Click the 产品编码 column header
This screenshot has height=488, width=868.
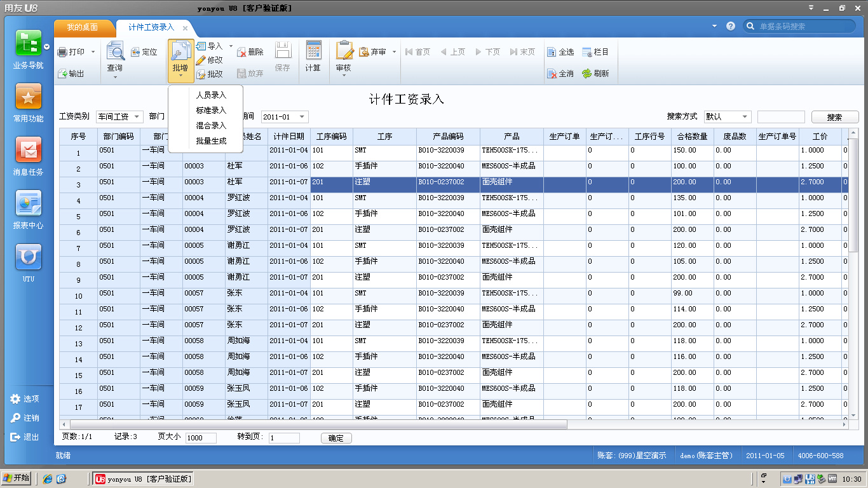click(448, 137)
